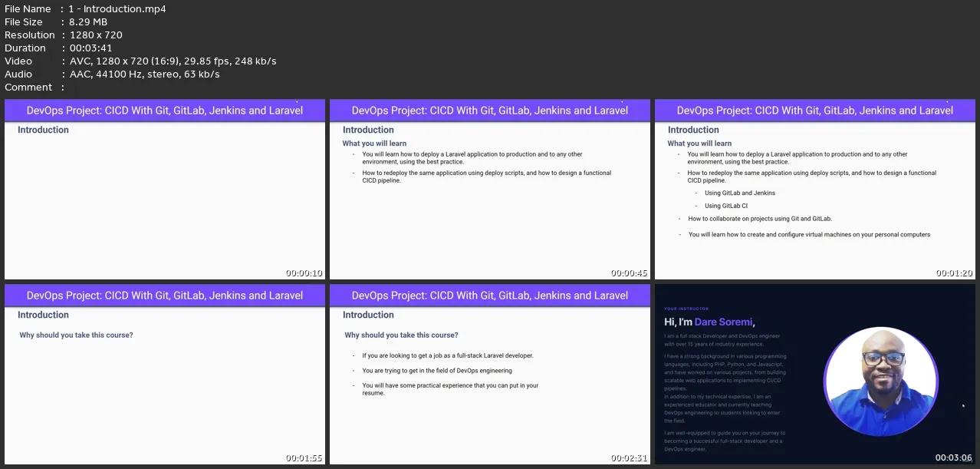This screenshot has width=980, height=469.
Task: Click the 'Using GitLab CI' bullet
Action: [726, 206]
